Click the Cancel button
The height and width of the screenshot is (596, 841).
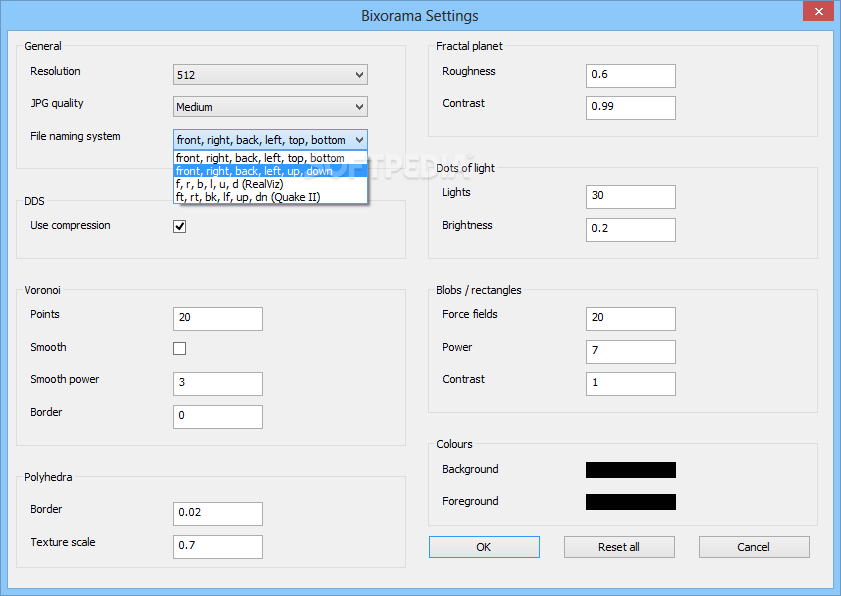(754, 547)
